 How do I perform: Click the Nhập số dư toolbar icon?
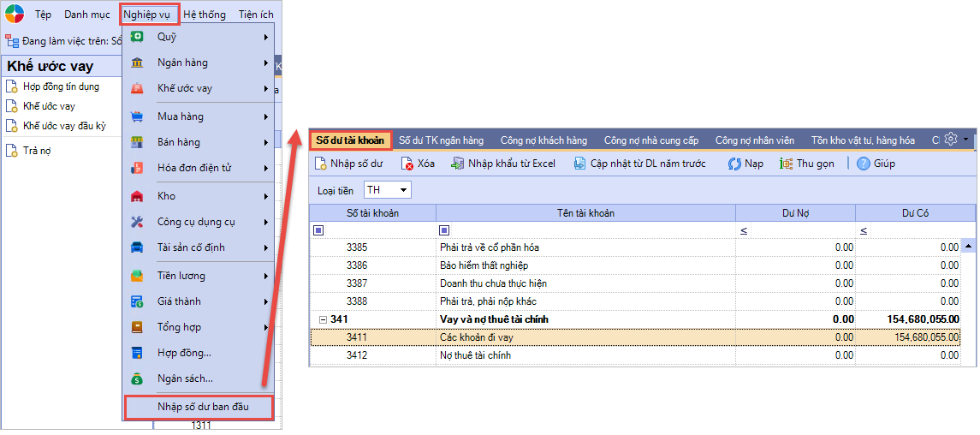pos(321,164)
